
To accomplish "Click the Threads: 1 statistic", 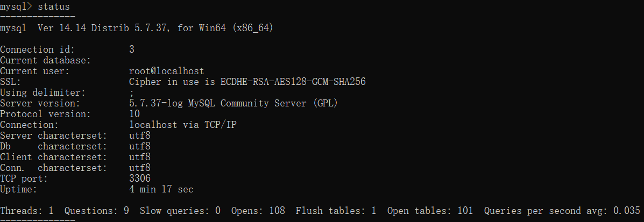I will click(x=27, y=211).
